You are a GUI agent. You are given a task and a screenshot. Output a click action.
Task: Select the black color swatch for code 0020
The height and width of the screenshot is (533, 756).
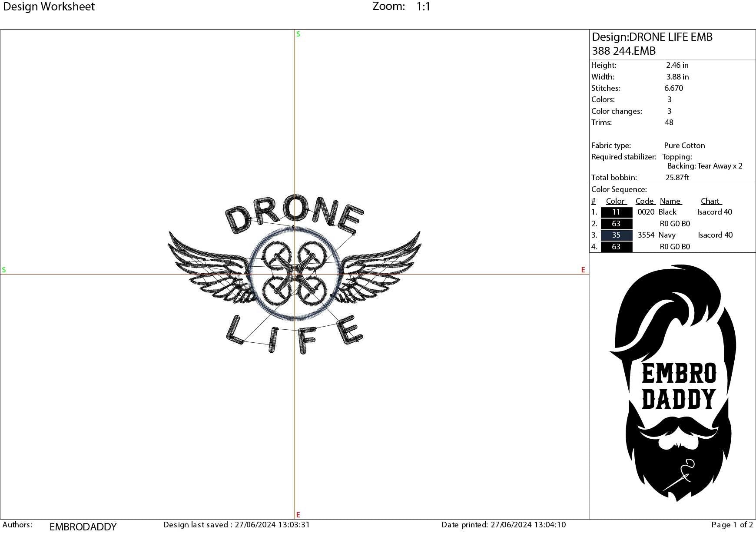click(x=616, y=212)
